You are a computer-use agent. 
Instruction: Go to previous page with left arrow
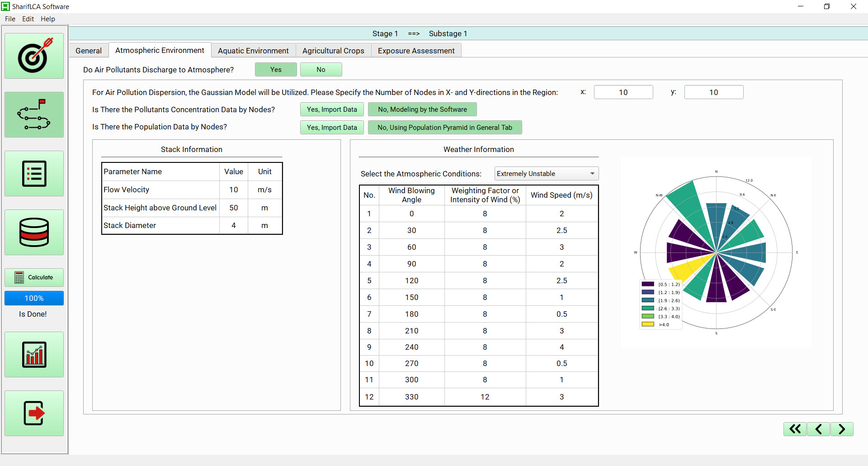(x=818, y=429)
